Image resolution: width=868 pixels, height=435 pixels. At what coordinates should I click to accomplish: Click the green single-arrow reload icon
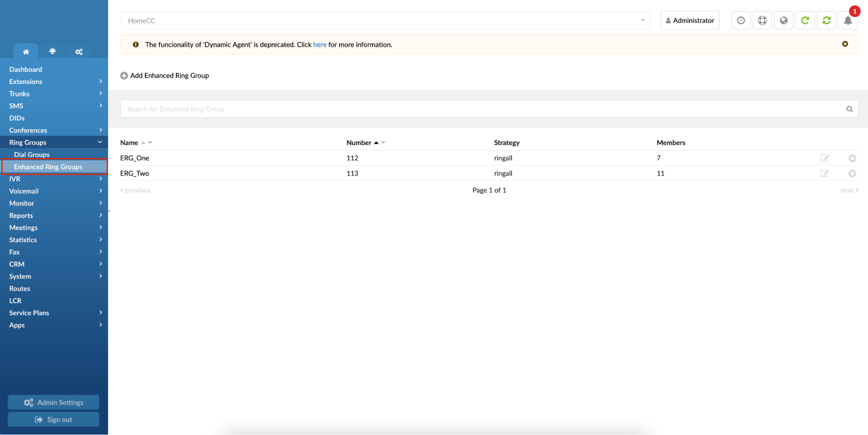click(805, 20)
